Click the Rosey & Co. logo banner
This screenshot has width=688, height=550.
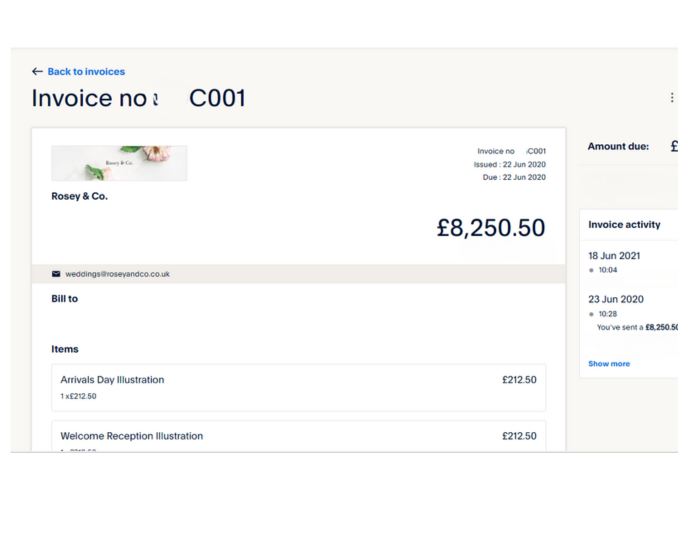pos(119,163)
